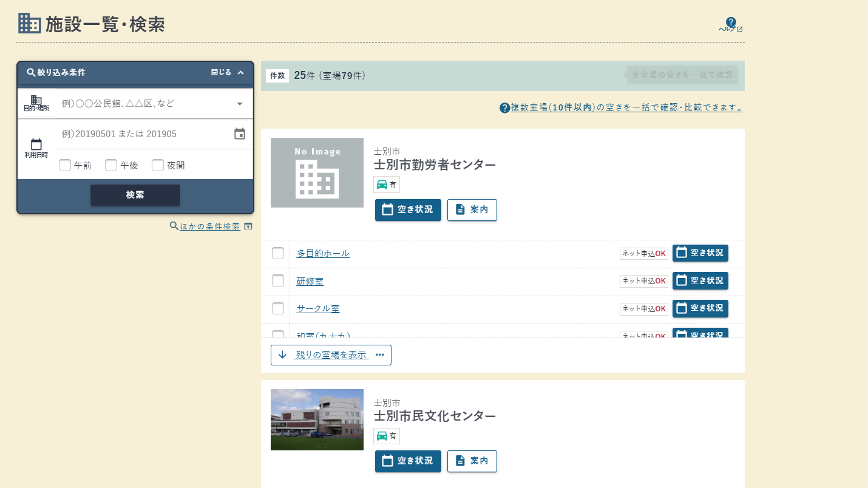Open the 複数室場 一括で確認・比較 help link

point(626,107)
